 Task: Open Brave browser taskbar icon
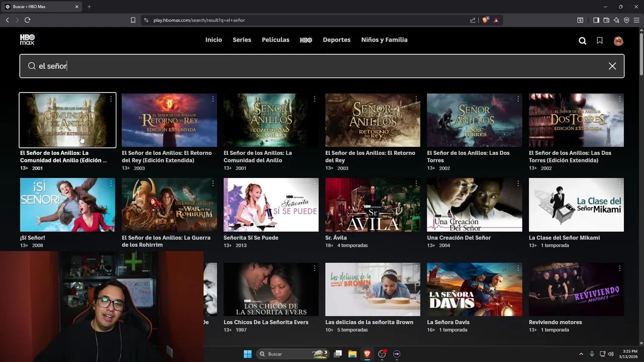pos(367,354)
